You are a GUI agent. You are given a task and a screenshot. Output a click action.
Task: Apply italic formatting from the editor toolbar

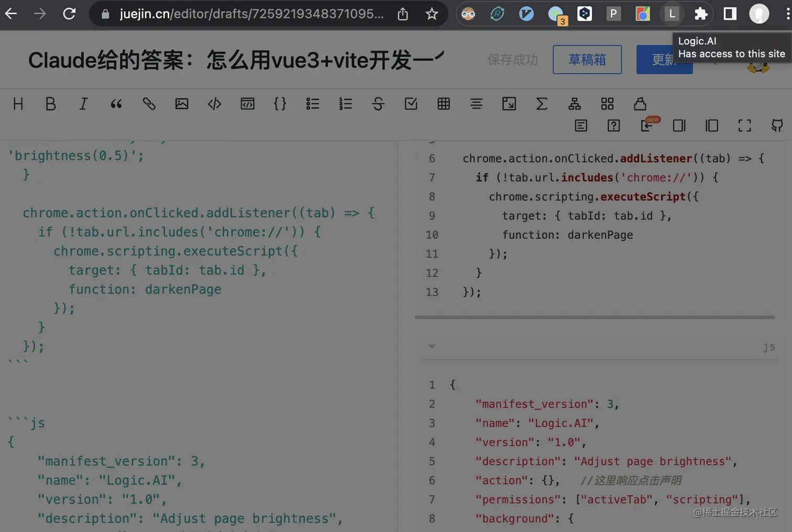83,104
